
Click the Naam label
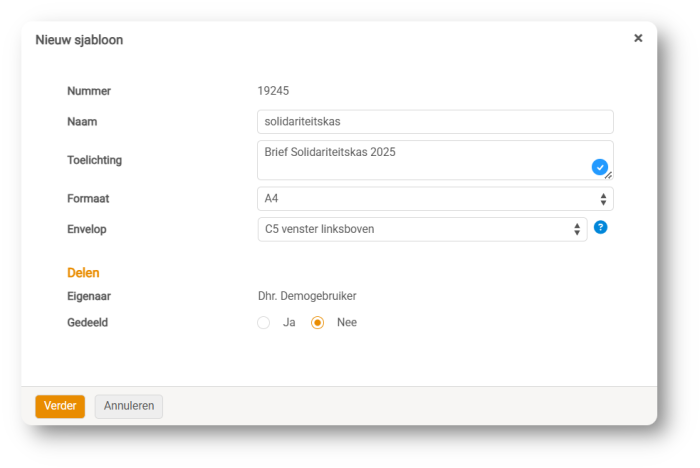coord(82,122)
